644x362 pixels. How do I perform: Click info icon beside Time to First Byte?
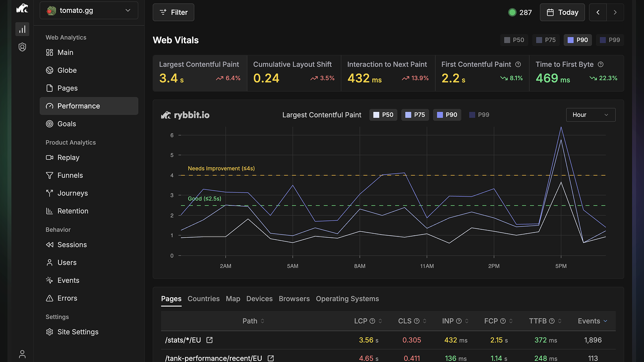pyautogui.click(x=601, y=64)
